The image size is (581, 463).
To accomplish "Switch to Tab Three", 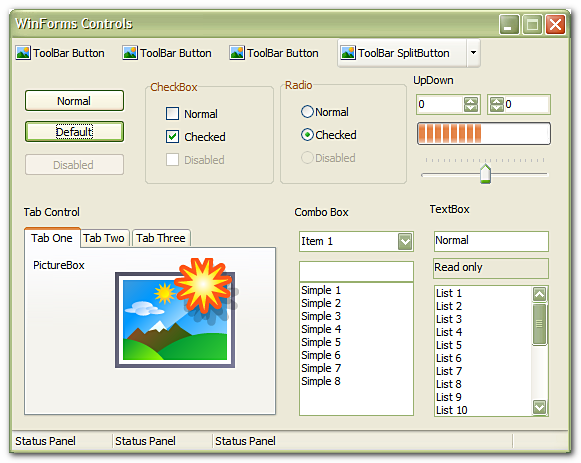I will (161, 238).
